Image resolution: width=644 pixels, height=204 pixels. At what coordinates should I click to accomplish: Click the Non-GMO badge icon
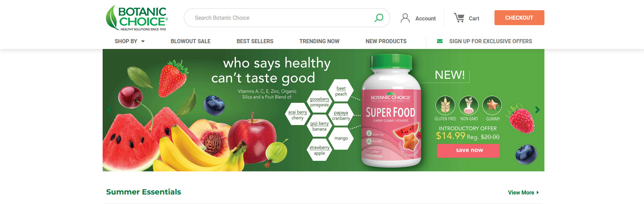click(x=469, y=105)
